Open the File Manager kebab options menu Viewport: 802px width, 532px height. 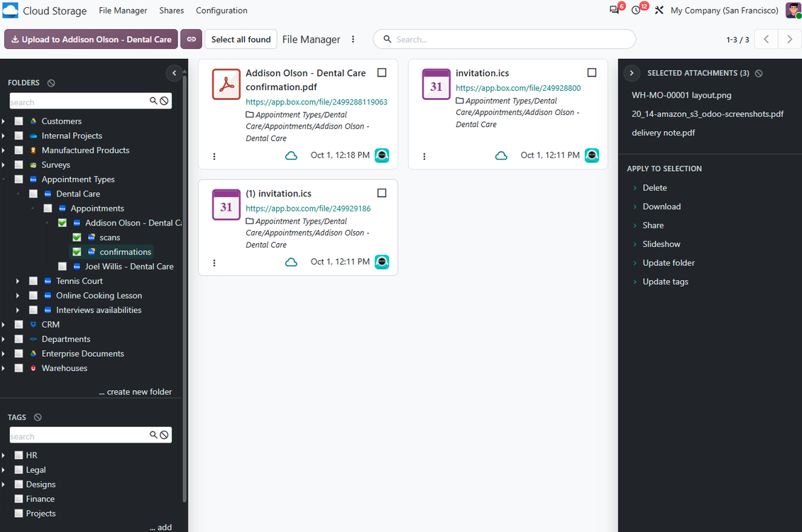click(x=353, y=39)
